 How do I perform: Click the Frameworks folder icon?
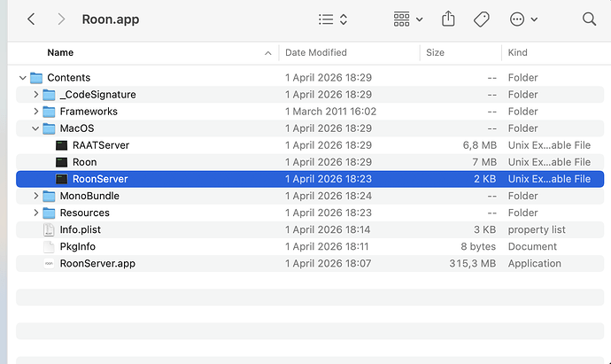click(x=49, y=112)
